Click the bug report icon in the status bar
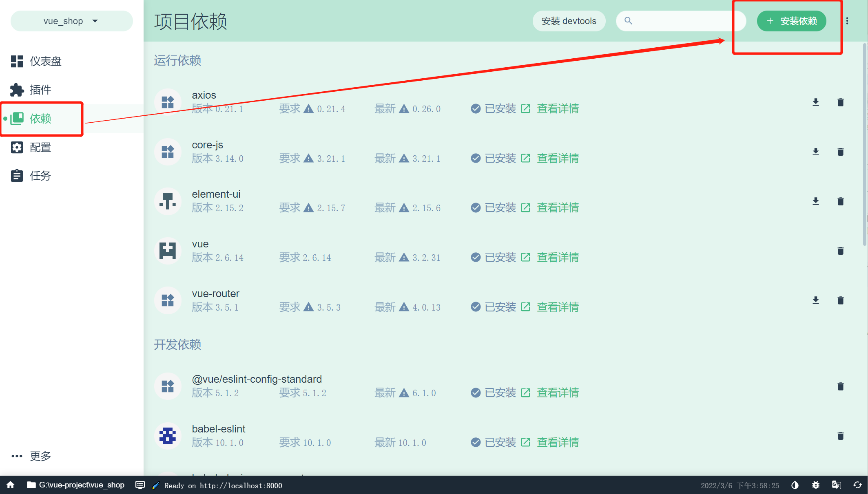Viewport: 868px width, 494px height. click(x=815, y=485)
